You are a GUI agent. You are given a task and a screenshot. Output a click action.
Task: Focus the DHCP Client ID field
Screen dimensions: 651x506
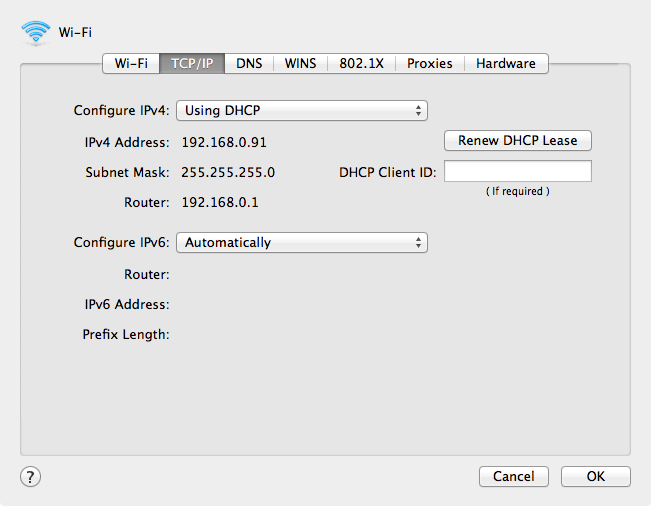click(x=518, y=171)
